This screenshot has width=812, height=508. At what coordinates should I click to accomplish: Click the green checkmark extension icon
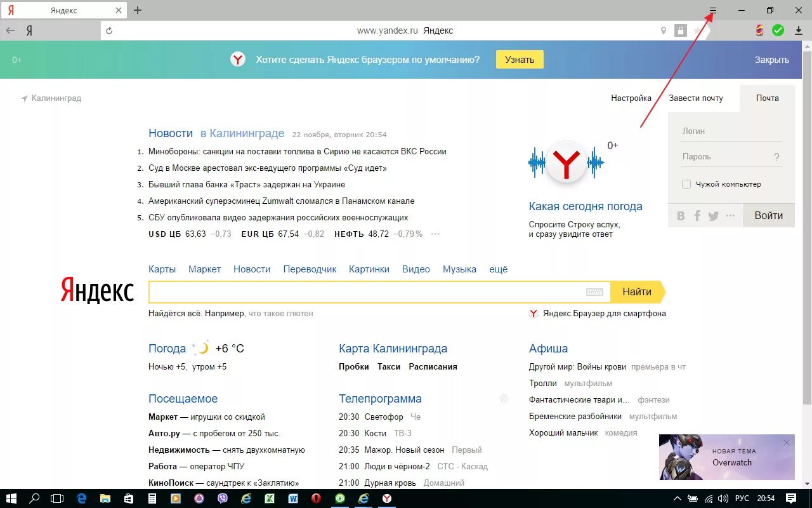778,30
